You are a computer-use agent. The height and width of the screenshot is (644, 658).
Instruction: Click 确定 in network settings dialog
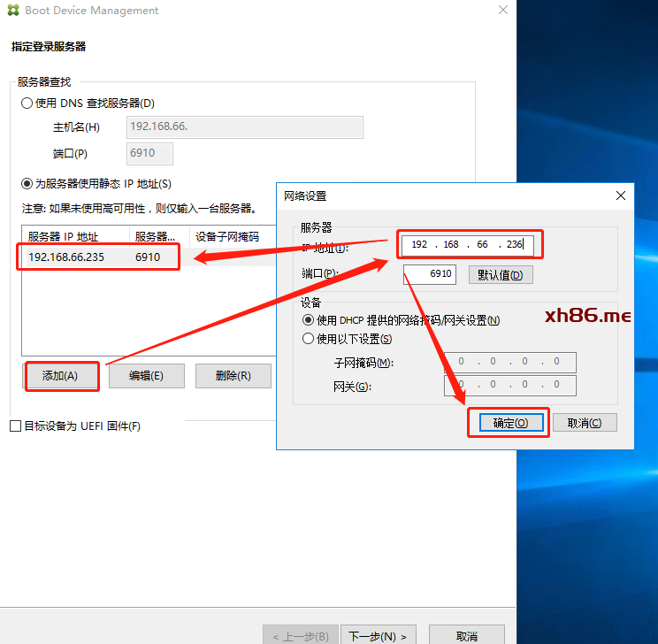point(509,423)
